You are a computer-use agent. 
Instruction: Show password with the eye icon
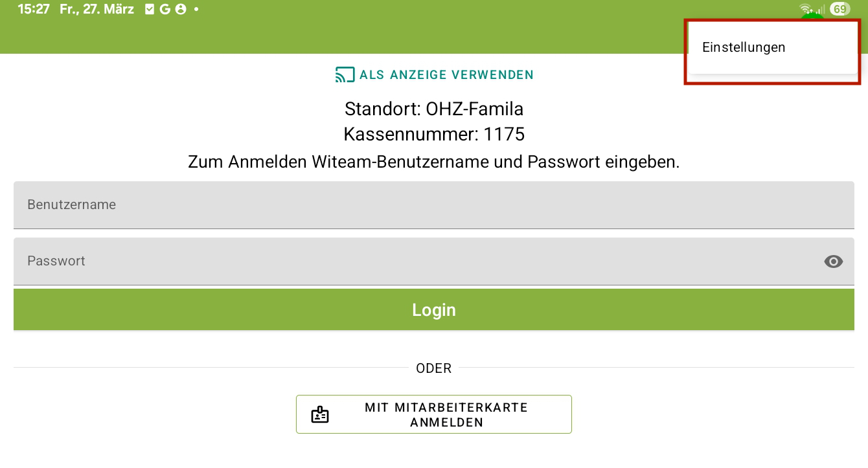833,262
